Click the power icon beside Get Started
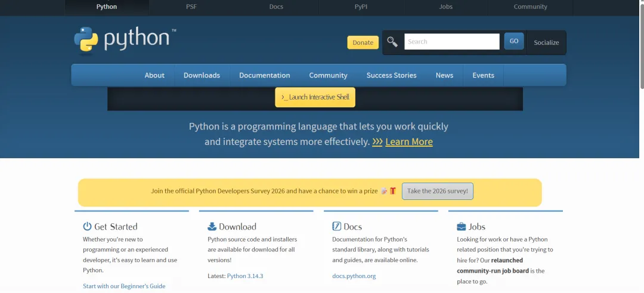This screenshot has width=644, height=293. coord(87,226)
